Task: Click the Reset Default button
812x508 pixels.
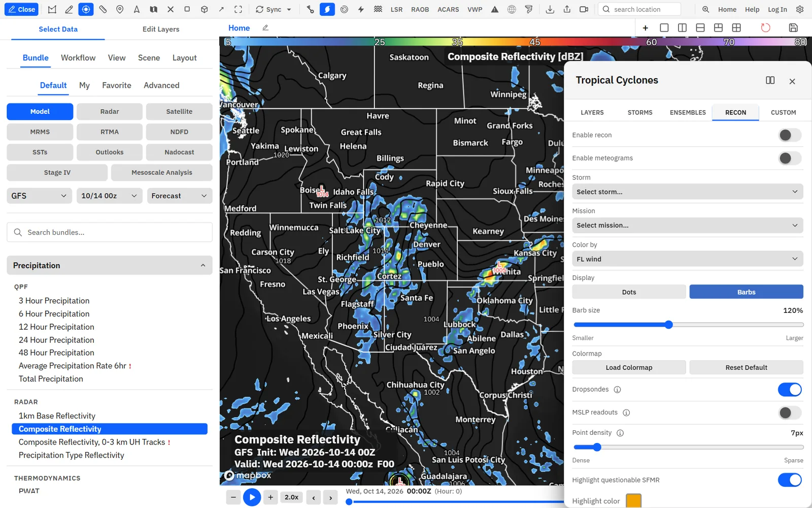Action: 746,367
